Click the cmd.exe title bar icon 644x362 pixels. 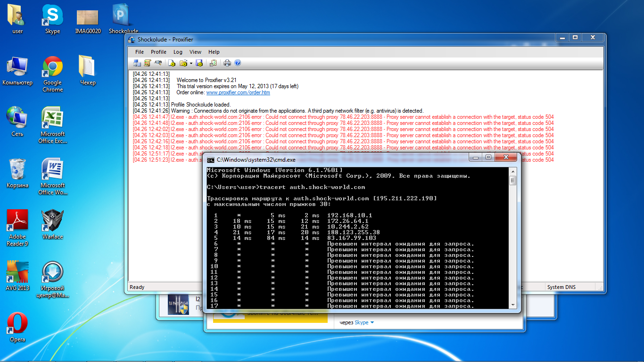point(211,160)
